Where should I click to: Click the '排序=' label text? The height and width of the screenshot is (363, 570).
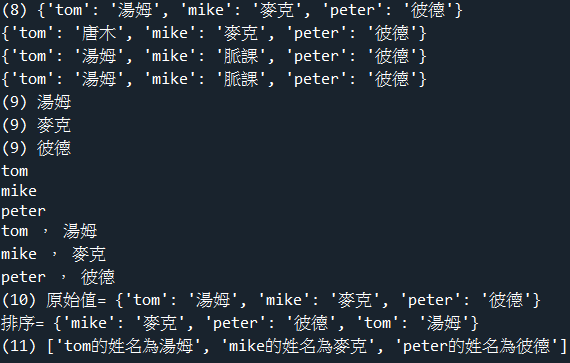(x=23, y=323)
